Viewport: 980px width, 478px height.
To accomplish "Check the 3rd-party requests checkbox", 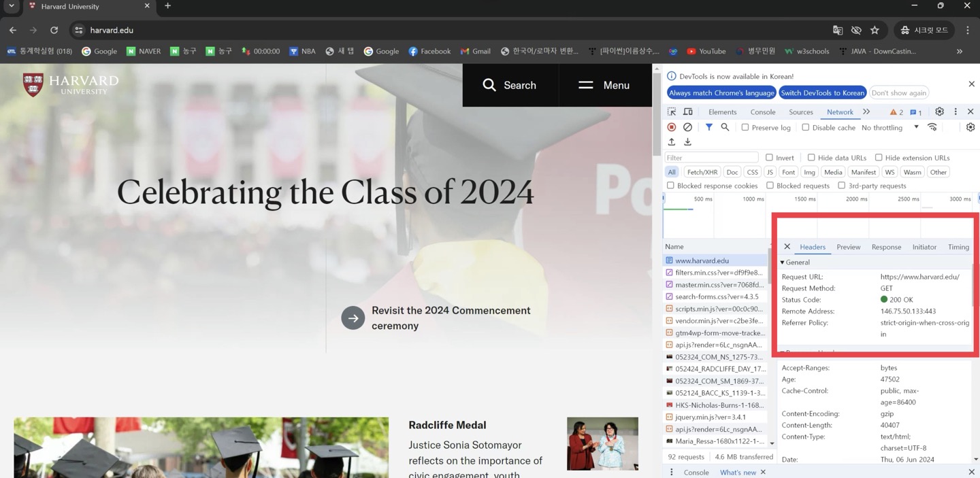I will coord(842,185).
